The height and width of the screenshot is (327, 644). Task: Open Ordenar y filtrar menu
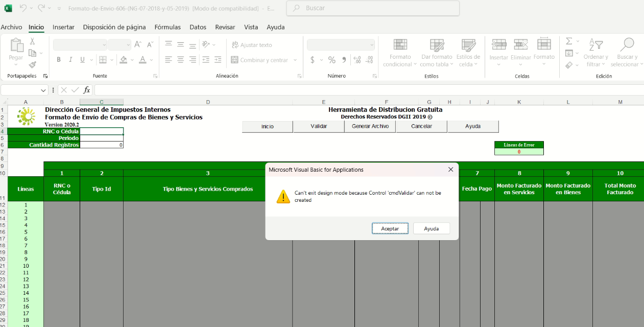tap(595, 53)
